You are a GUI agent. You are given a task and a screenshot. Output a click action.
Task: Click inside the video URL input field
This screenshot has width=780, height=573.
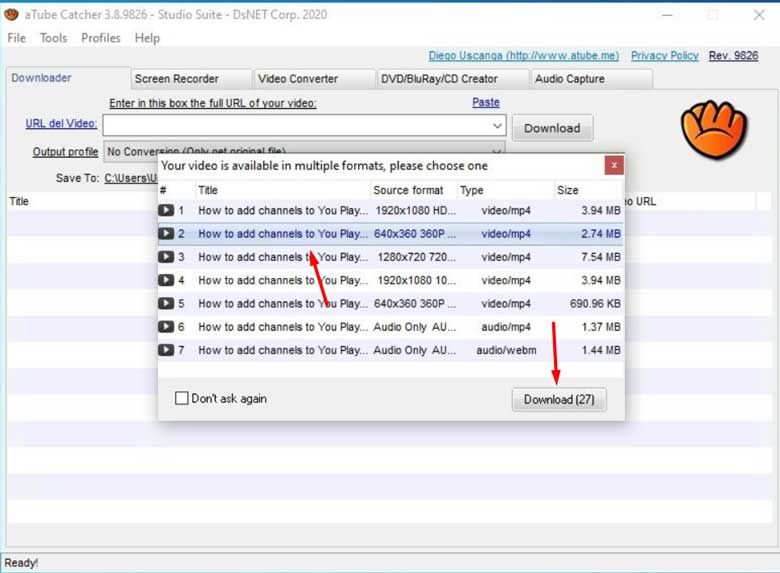click(x=297, y=126)
